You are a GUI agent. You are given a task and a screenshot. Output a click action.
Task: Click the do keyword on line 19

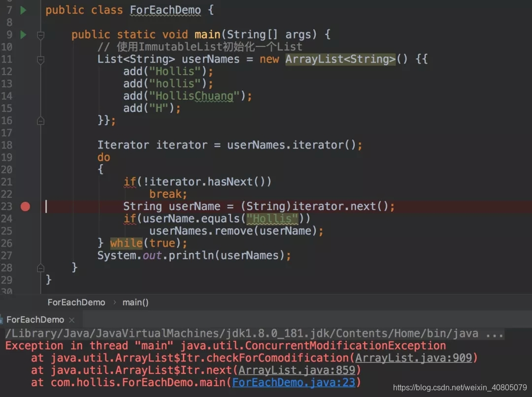tap(103, 158)
